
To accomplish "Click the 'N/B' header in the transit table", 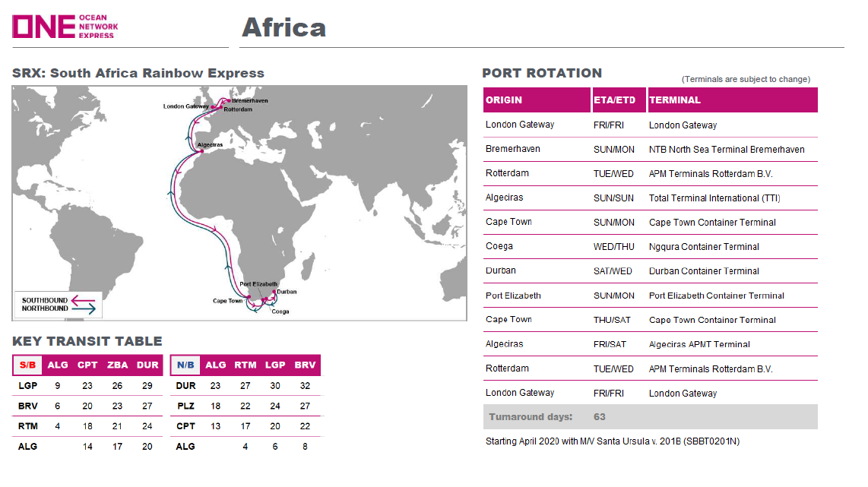I will [185, 365].
